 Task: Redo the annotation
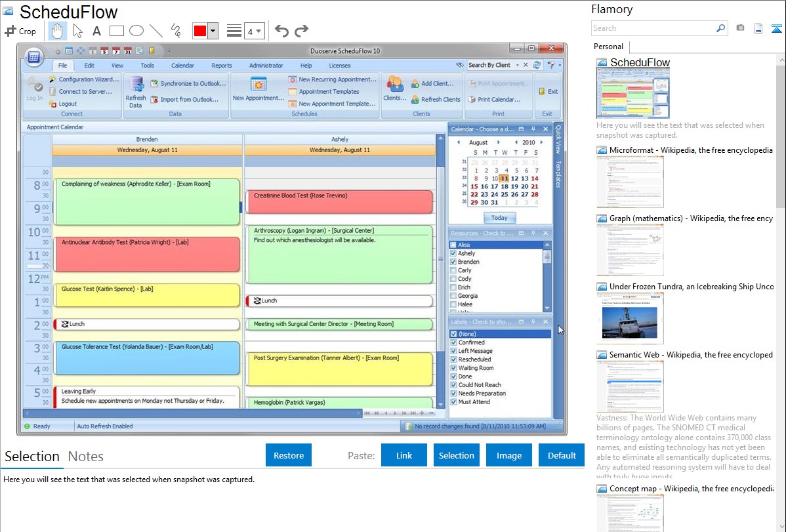[301, 31]
